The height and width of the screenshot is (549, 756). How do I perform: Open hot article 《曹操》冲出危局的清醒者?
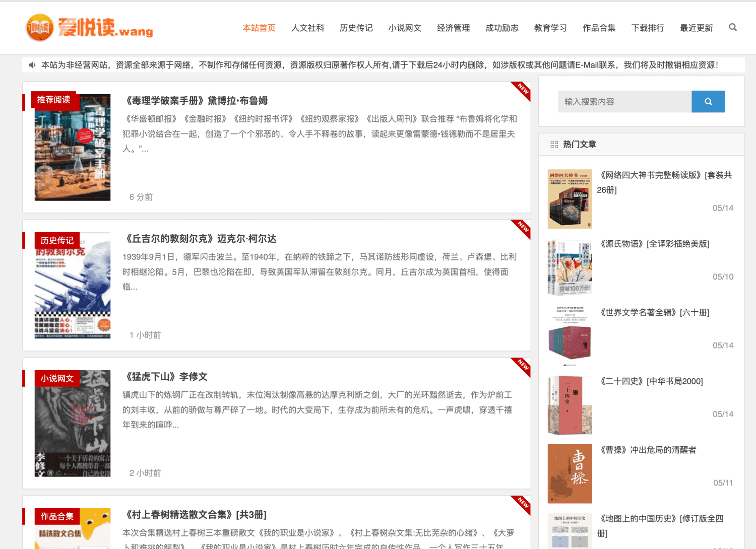647,450
